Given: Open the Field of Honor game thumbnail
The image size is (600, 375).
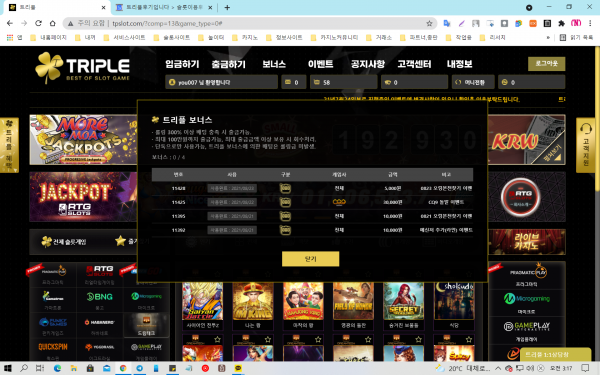Looking at the screenshot, I should coord(353,301).
